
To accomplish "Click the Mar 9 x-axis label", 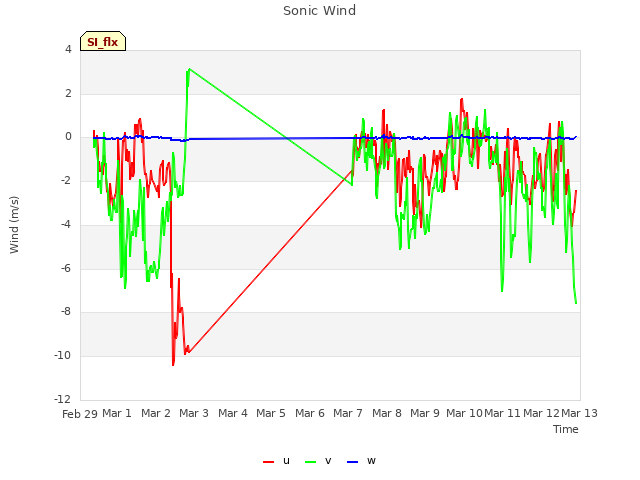I will tap(425, 413).
